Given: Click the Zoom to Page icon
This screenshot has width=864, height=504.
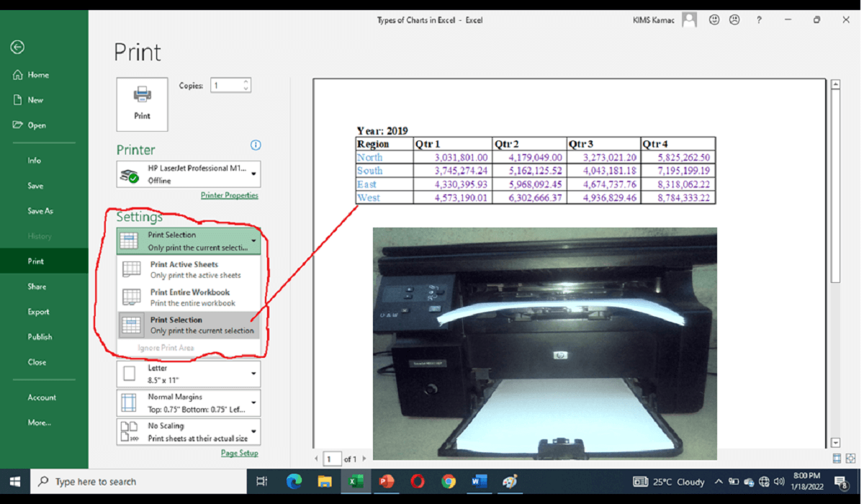Looking at the screenshot, I should 850,458.
